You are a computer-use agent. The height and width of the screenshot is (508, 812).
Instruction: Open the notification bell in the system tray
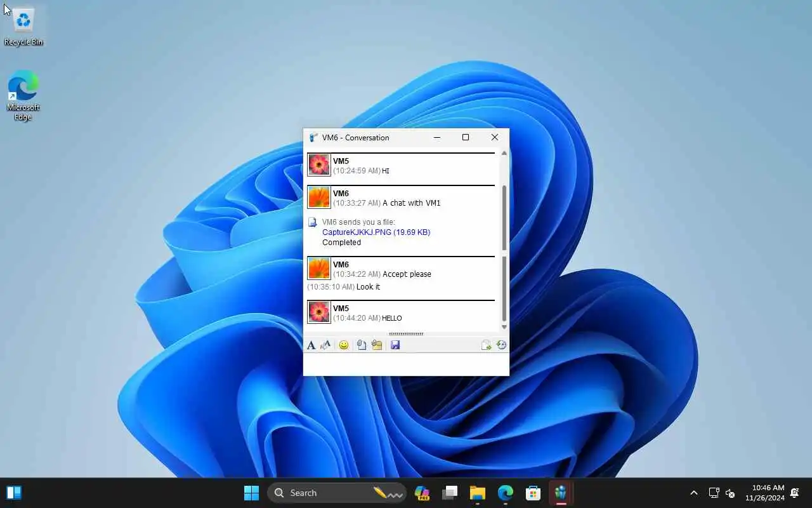tap(794, 493)
